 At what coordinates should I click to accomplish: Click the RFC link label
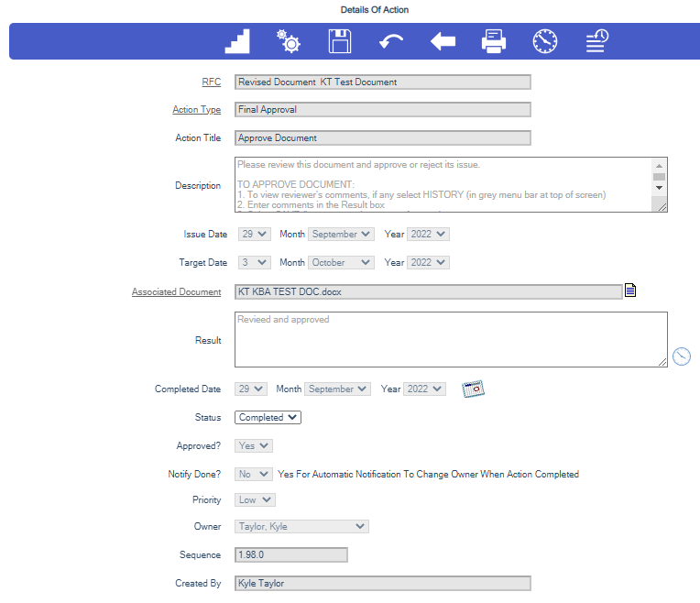pos(211,82)
